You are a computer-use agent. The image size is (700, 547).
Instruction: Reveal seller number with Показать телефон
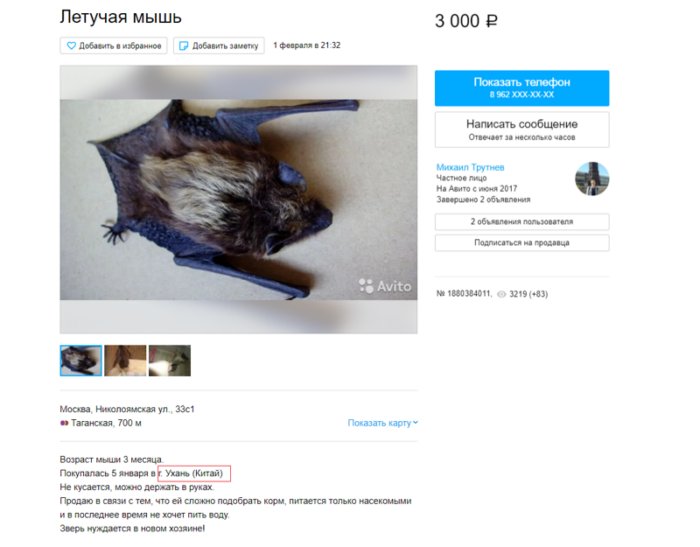click(x=521, y=88)
